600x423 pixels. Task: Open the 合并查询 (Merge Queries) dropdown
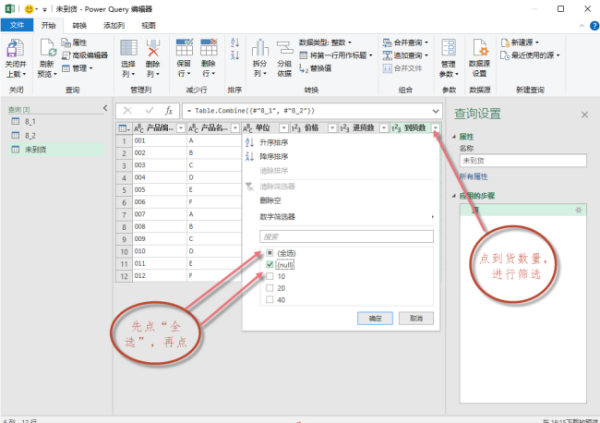click(x=408, y=43)
